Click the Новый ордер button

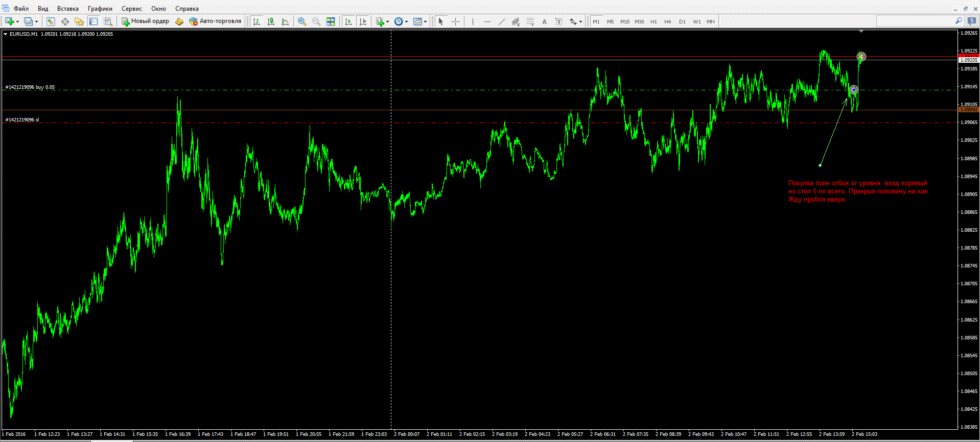tap(145, 21)
